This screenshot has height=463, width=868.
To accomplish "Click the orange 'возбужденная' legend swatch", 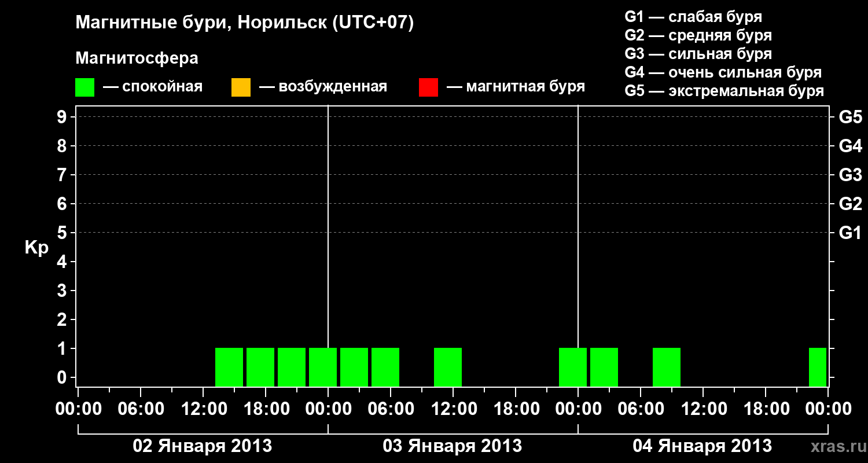I will click(x=241, y=87).
